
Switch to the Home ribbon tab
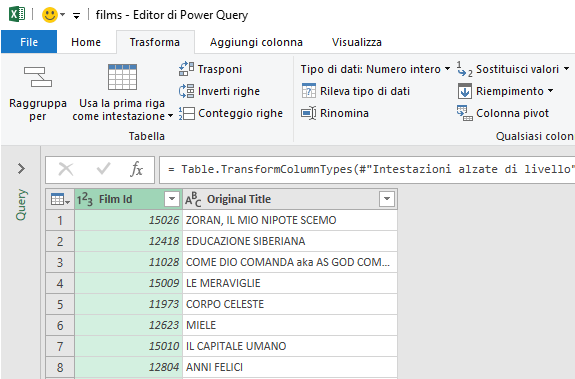86,42
